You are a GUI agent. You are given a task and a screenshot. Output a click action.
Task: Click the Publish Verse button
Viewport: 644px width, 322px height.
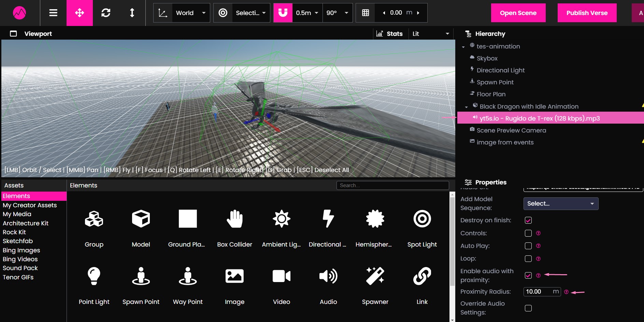pos(587,13)
